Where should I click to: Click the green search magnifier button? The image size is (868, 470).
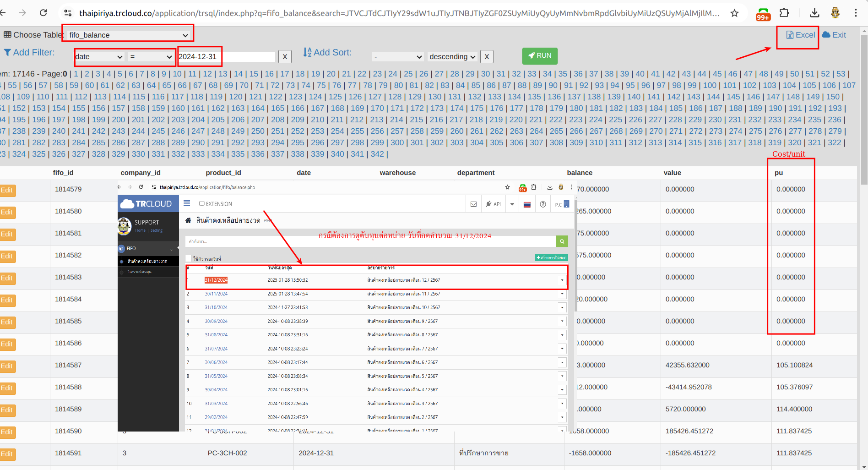click(562, 241)
